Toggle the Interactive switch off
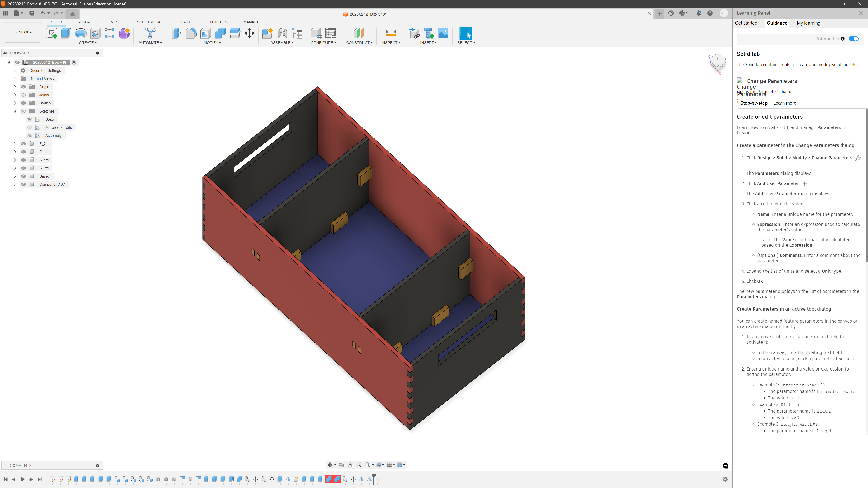The height and width of the screenshot is (488, 868). (854, 39)
